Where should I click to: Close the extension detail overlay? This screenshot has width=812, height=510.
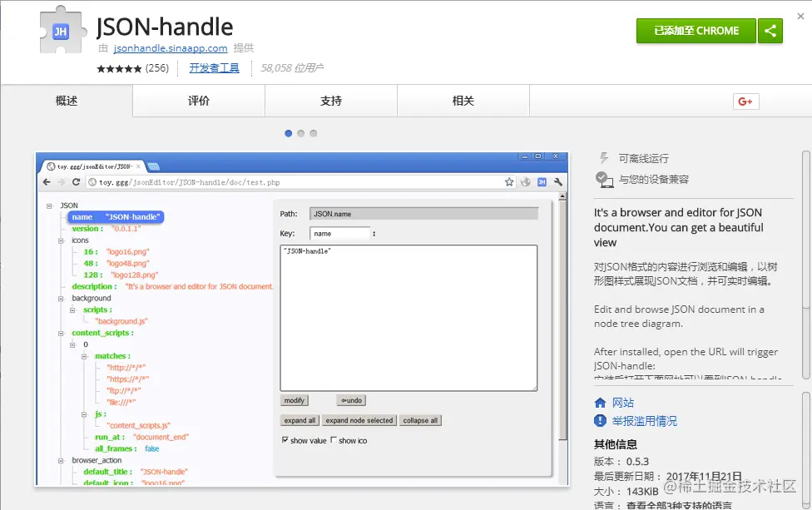[800, 16]
